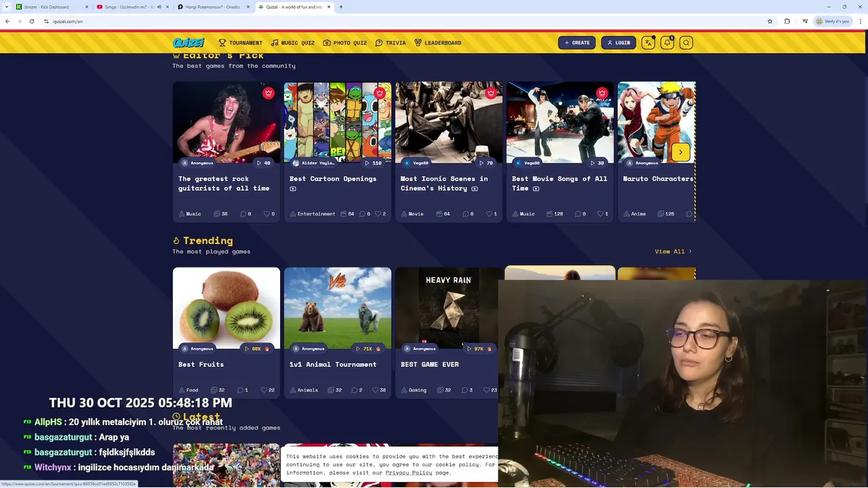Open the Privacy Policy link
Viewport: 868px width, 488px height.
(409, 472)
